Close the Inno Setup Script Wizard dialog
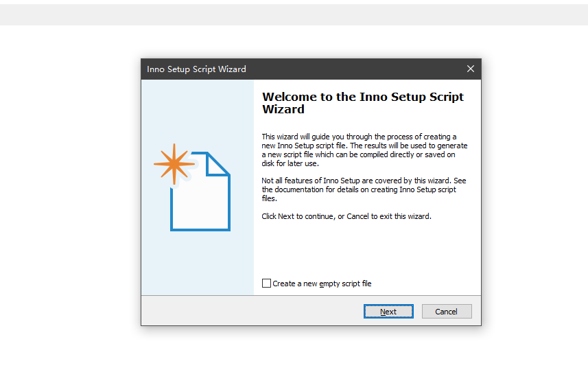588x370 pixels. point(470,69)
